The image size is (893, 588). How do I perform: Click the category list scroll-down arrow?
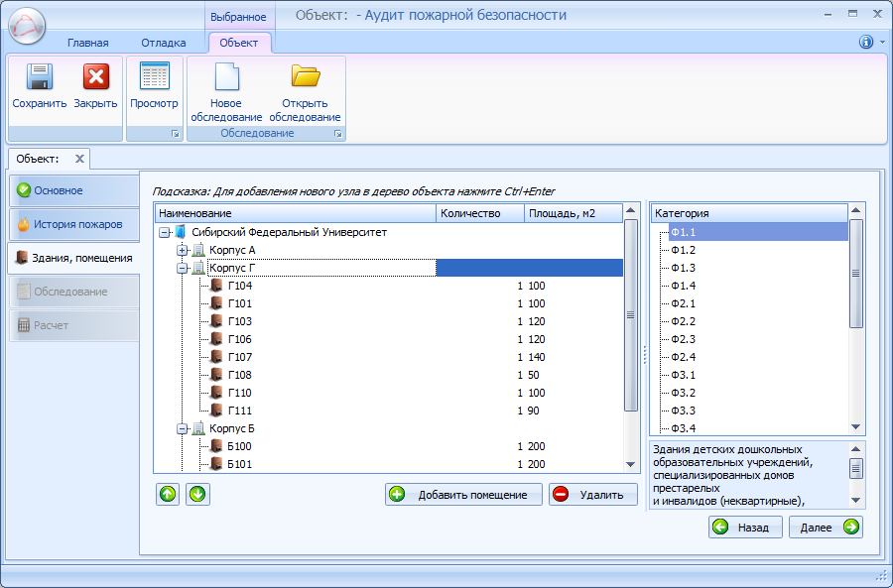(856, 427)
